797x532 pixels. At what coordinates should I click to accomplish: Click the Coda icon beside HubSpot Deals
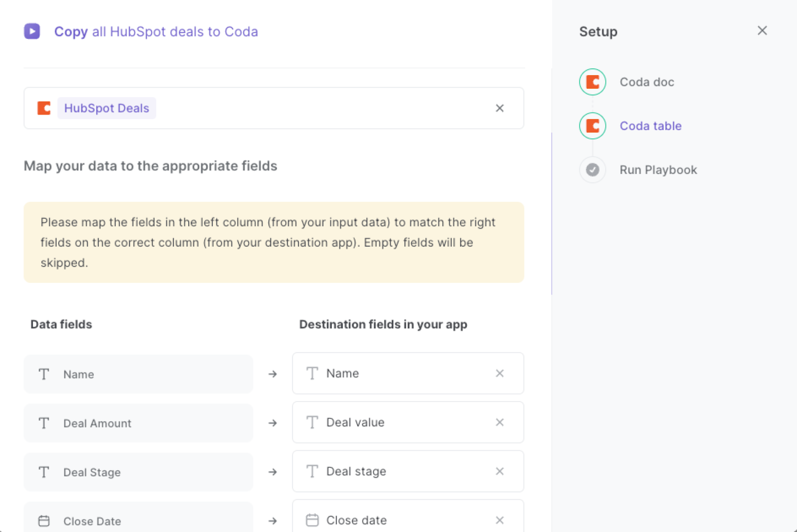click(x=44, y=108)
